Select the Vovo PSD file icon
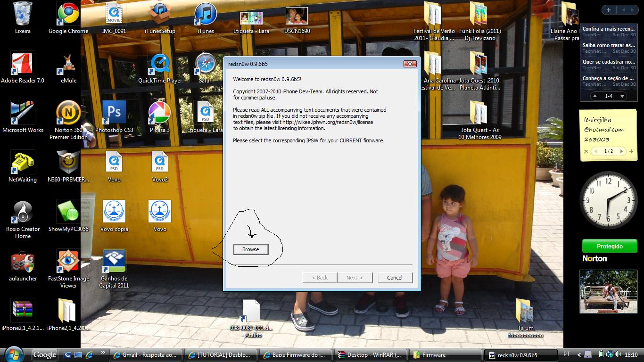The height and width of the screenshot is (362, 644). coord(114,166)
